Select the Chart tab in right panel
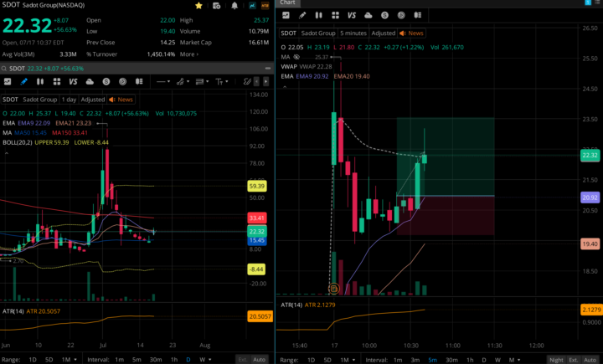Viewport: 603px width, 364px height. click(287, 3)
